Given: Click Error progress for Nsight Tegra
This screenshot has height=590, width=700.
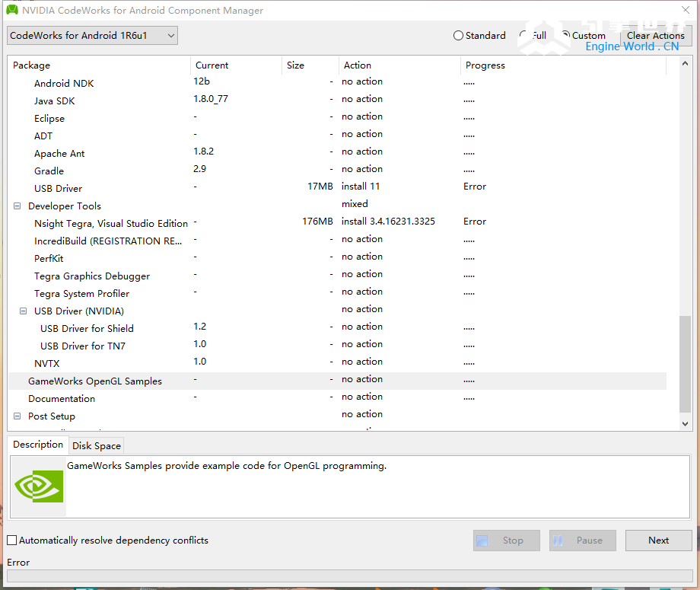Looking at the screenshot, I should (x=475, y=221).
